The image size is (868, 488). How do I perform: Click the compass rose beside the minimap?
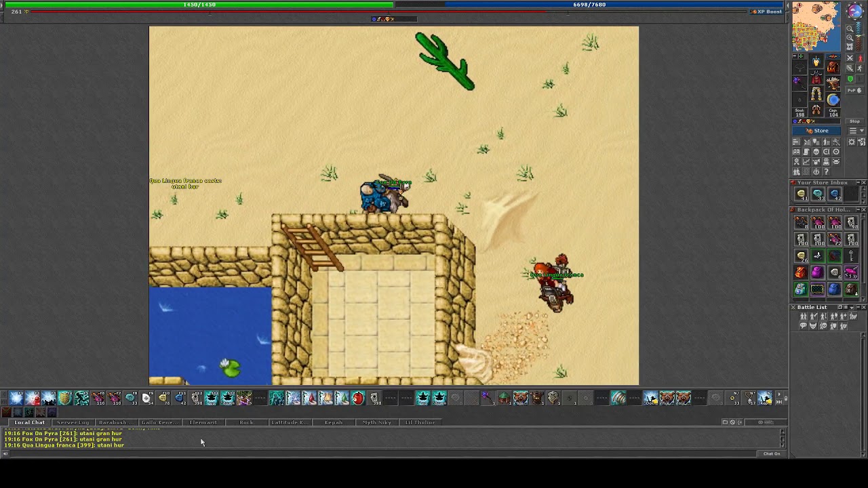[854, 12]
